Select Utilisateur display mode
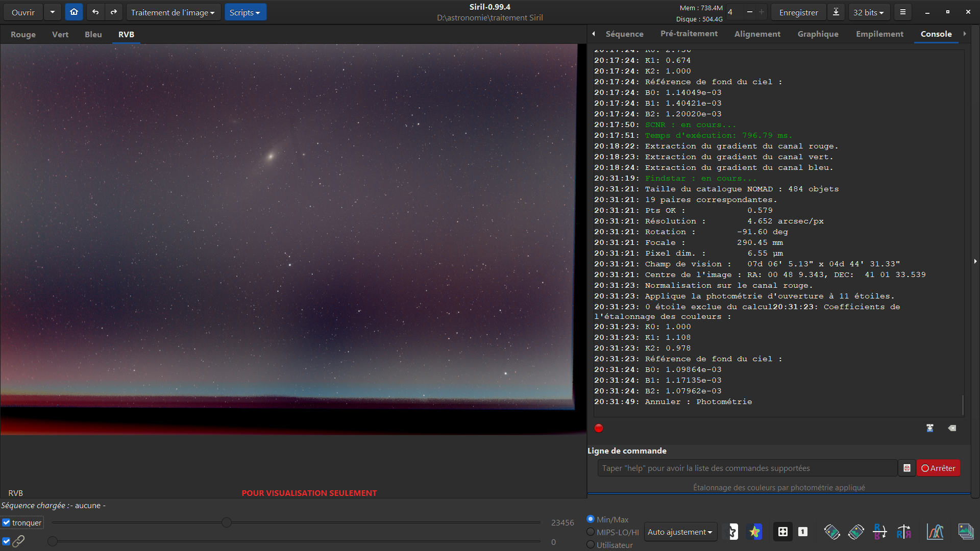This screenshot has height=551, width=980. (591, 545)
